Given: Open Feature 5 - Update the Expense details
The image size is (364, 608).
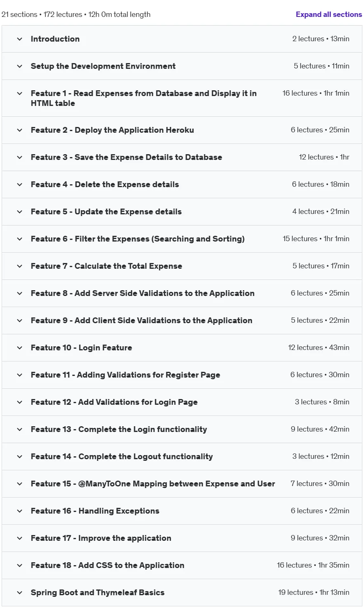Looking at the screenshot, I should click(x=106, y=211).
